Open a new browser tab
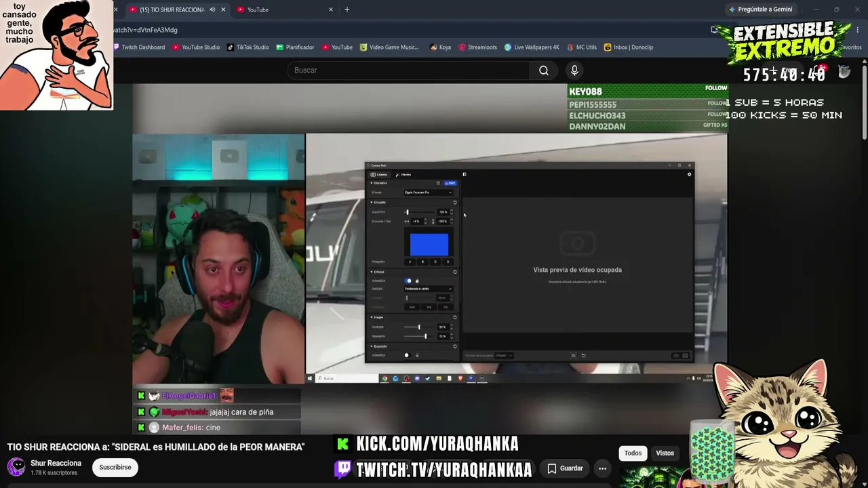This screenshot has height=488, width=868. [347, 9]
